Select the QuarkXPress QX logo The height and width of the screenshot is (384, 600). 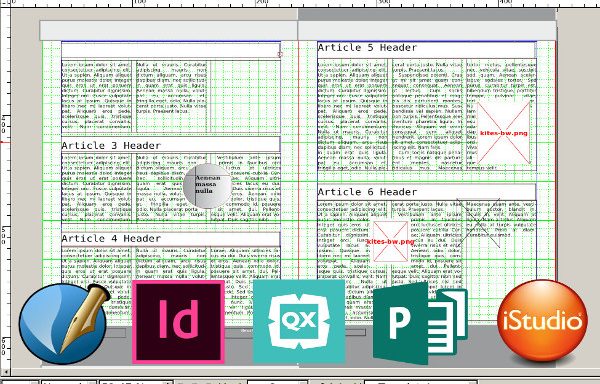click(299, 321)
